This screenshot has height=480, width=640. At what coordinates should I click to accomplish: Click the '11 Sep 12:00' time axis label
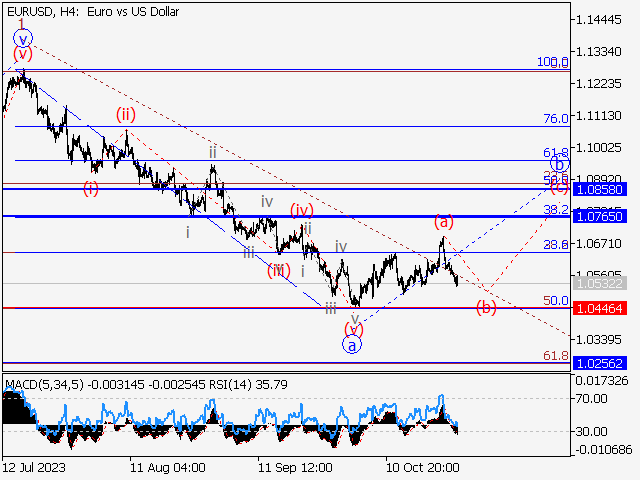pos(296,467)
